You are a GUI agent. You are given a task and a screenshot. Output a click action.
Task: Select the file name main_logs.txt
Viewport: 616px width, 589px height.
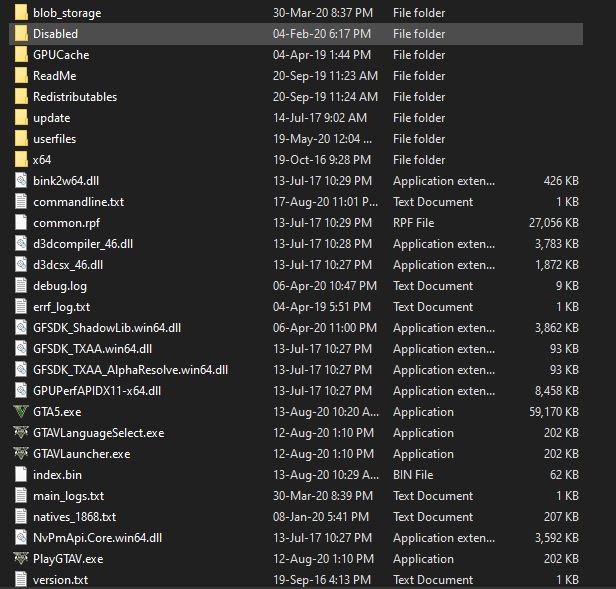tap(69, 496)
